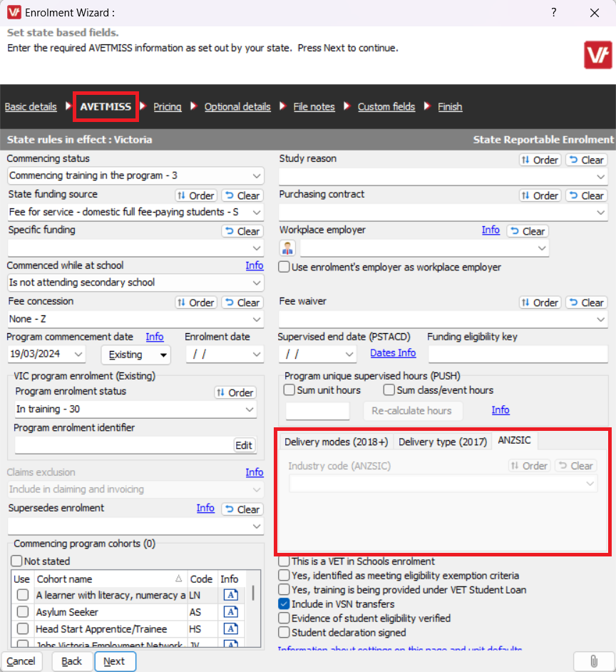
Task: Expand State funding source dropdown
Action: pyautogui.click(x=256, y=212)
